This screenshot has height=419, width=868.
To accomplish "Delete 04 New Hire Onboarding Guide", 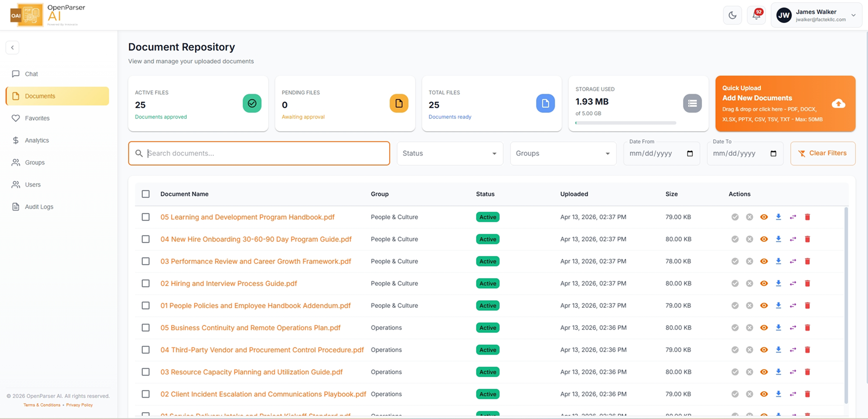I will [x=807, y=239].
